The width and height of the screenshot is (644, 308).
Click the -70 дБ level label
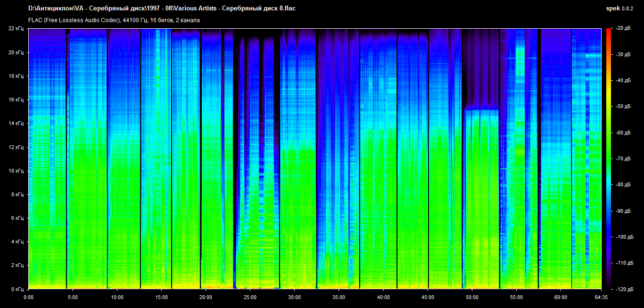623,158
